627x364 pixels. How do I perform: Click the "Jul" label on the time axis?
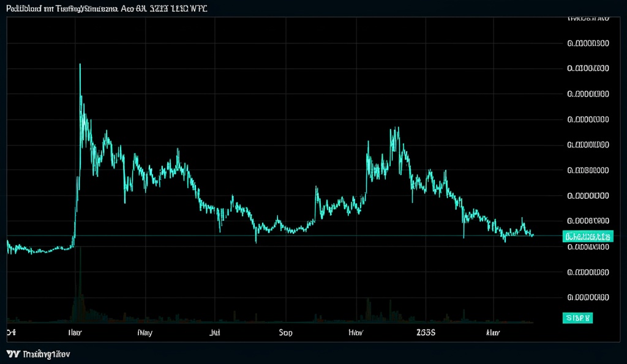pos(215,332)
